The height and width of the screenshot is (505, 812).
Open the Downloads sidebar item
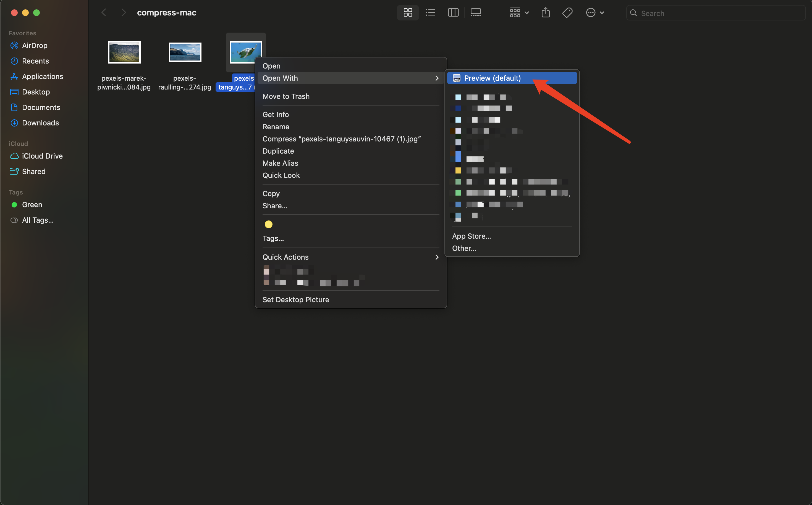[x=40, y=123]
